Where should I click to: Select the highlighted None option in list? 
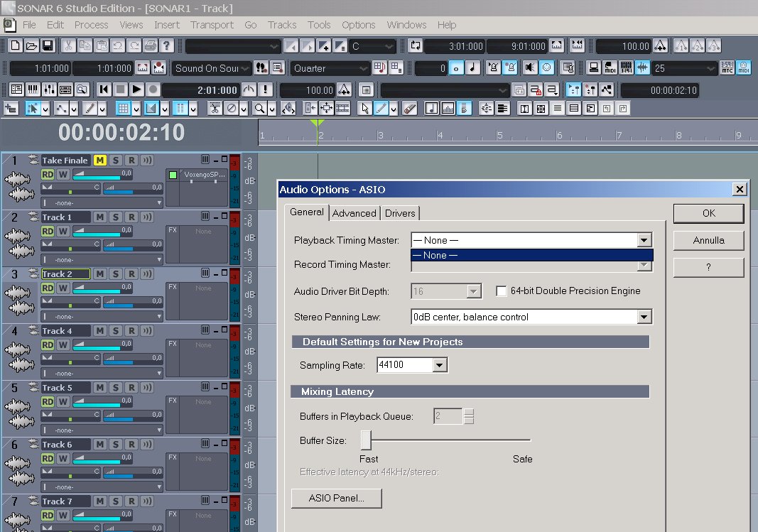click(532, 255)
